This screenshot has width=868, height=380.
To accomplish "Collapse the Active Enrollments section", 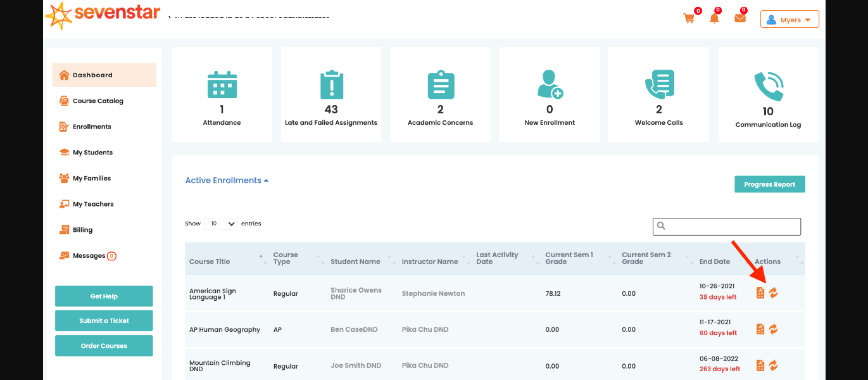I will pos(227,180).
